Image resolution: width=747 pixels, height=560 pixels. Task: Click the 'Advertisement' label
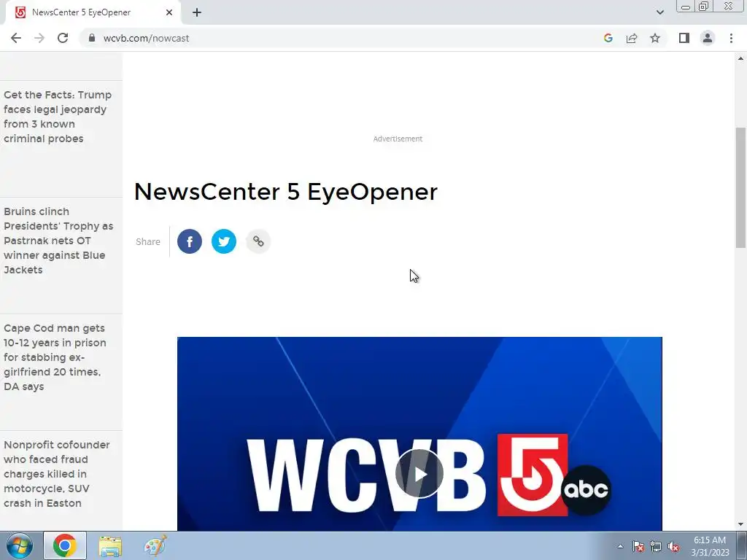click(398, 139)
